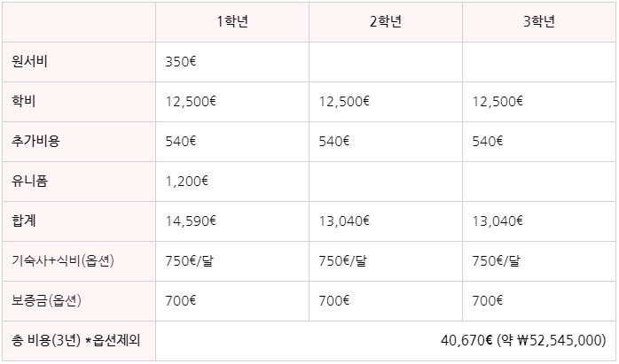Select the 40,670€ grand total text
Image resolution: width=619 pixels, height=364 pixels.
pos(466,340)
